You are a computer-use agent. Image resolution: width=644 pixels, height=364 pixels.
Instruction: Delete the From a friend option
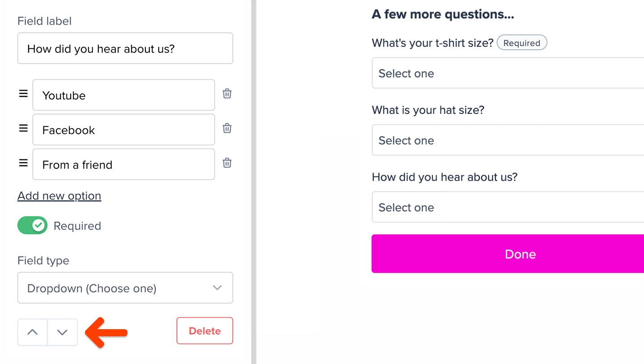click(x=227, y=163)
